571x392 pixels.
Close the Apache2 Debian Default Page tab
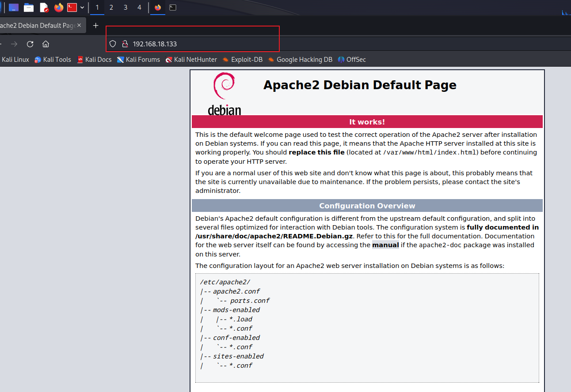(x=79, y=26)
